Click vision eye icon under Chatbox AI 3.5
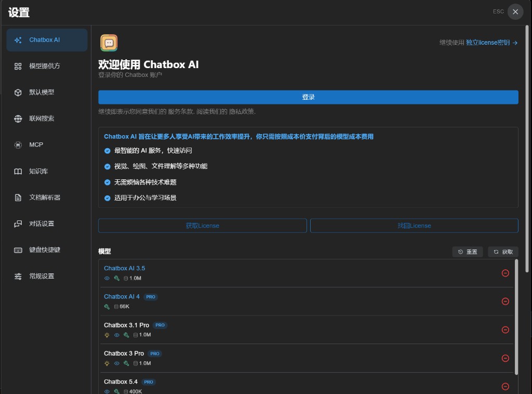This screenshot has height=394, width=532. click(x=107, y=278)
